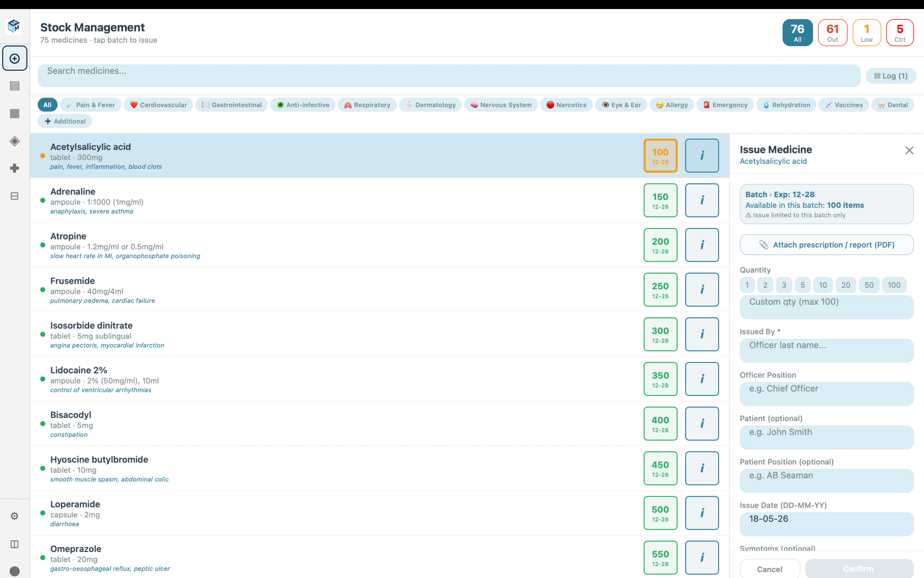Image resolution: width=924 pixels, height=578 pixels.
Task: Filter by 1 Low stock
Action: click(x=866, y=32)
